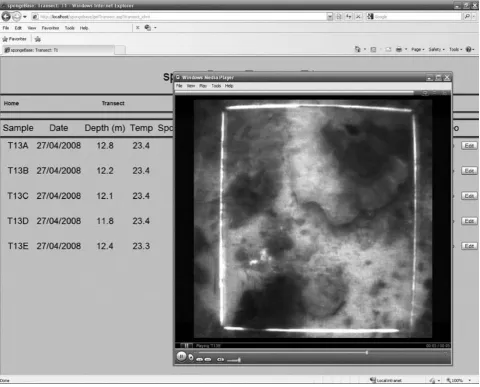Click Edit button for row T13A
Image resolution: width=480 pixels, height=387 pixels.
[x=469, y=146]
